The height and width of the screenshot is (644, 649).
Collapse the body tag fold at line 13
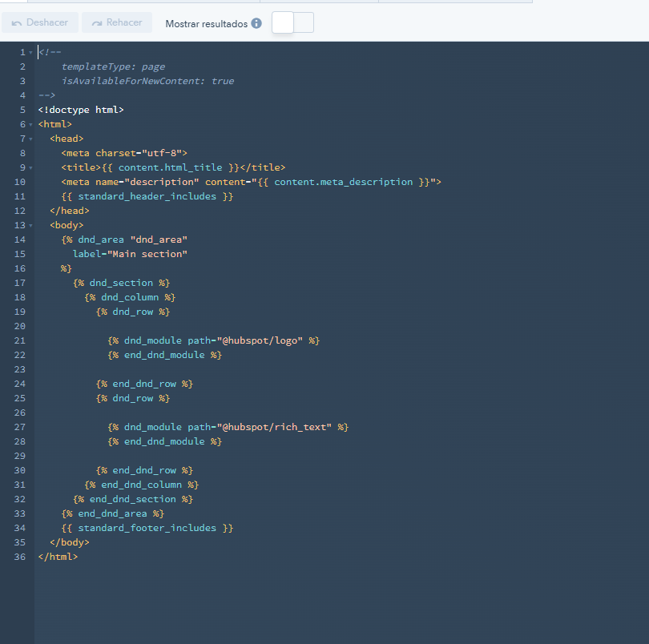[30, 226]
